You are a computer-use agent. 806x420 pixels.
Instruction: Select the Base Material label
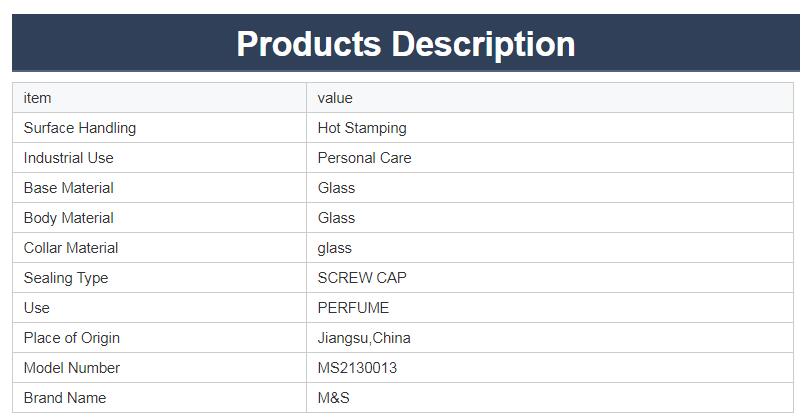click(69, 188)
